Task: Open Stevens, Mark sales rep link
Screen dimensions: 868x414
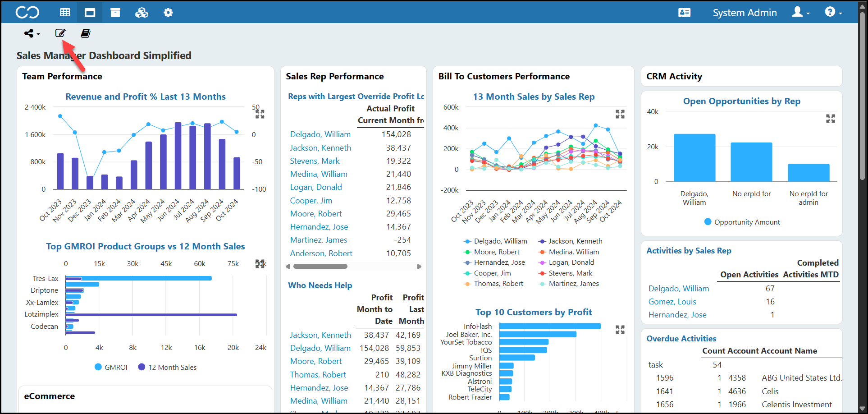Action: (x=315, y=161)
